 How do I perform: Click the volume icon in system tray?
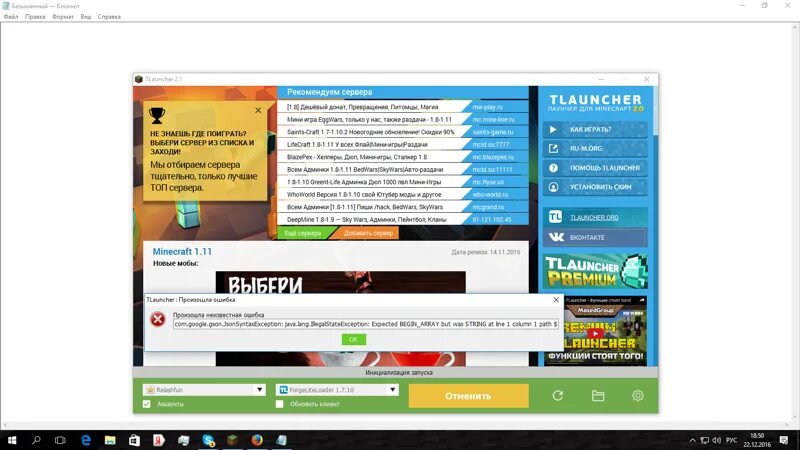(717, 440)
